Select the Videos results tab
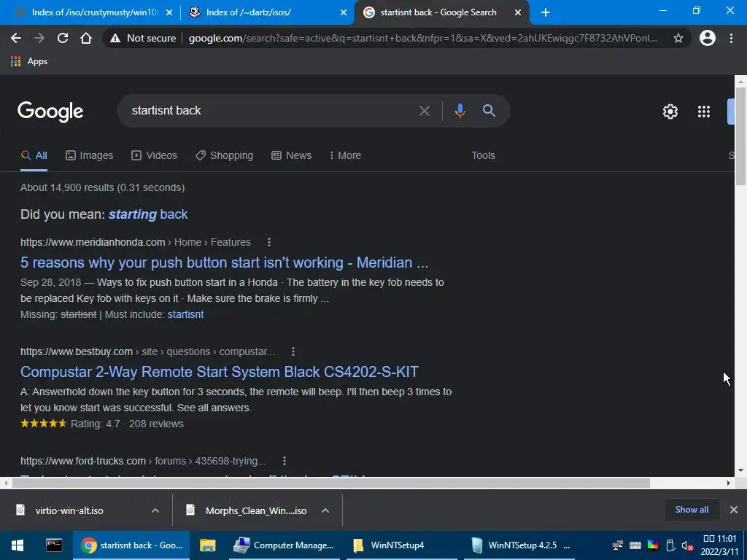 [155, 155]
